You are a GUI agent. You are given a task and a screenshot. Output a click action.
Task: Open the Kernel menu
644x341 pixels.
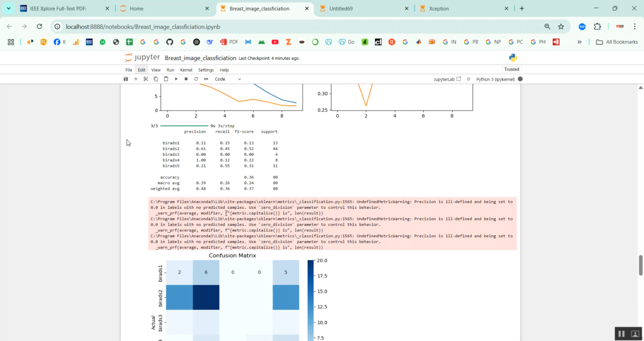186,70
